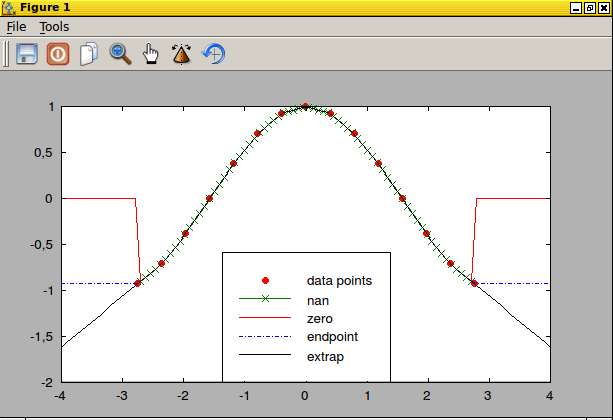
Task: Click the orange power/close figure icon
Action: [58, 54]
